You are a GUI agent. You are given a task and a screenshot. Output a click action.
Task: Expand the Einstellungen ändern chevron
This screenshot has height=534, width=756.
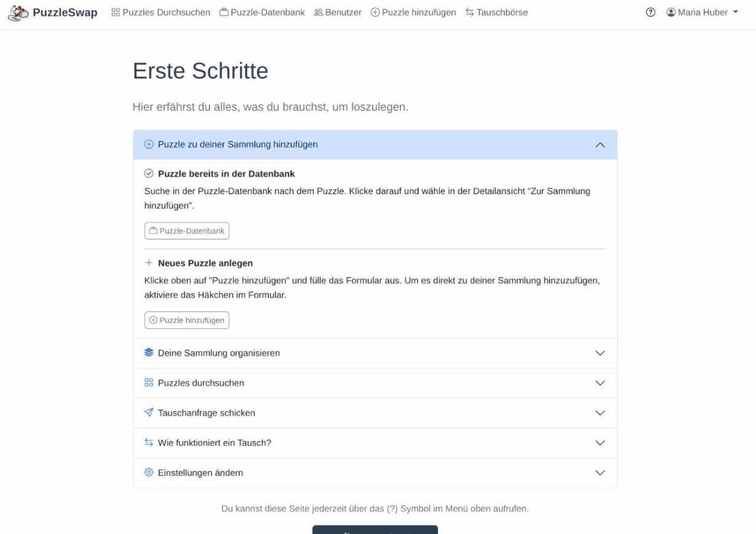pos(600,473)
